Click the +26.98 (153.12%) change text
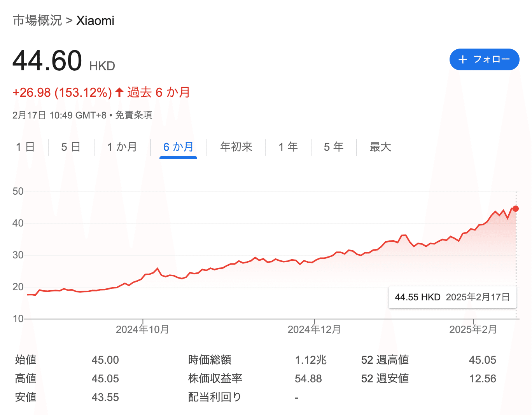The height and width of the screenshot is (415, 532). click(62, 92)
